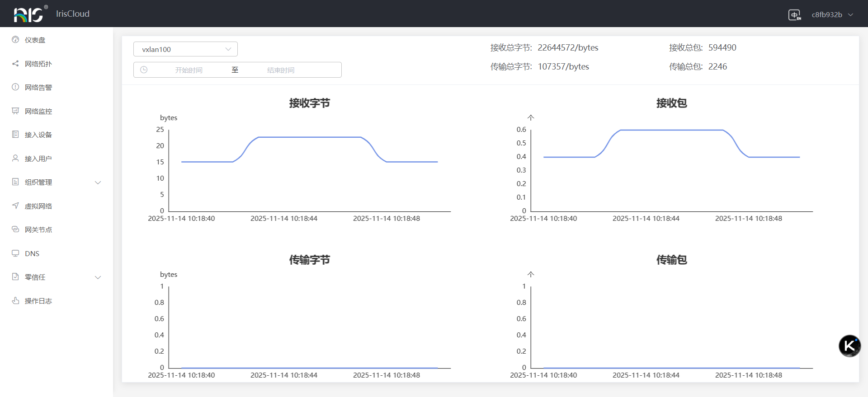Click the operation log hand icon
Screen dimensions: 868x397
tap(15, 301)
